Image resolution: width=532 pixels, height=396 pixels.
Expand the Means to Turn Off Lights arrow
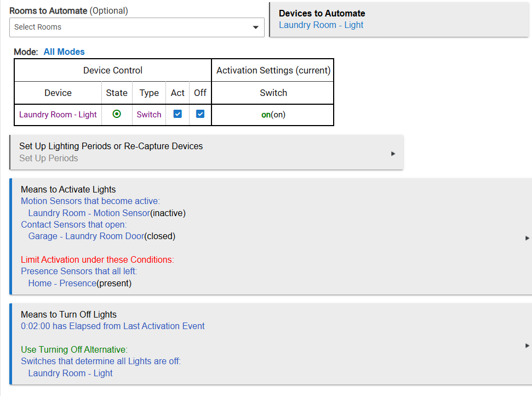point(527,346)
